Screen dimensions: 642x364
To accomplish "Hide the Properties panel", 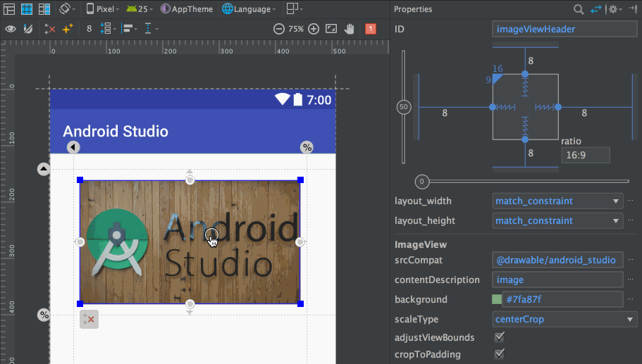I will coord(633,9).
